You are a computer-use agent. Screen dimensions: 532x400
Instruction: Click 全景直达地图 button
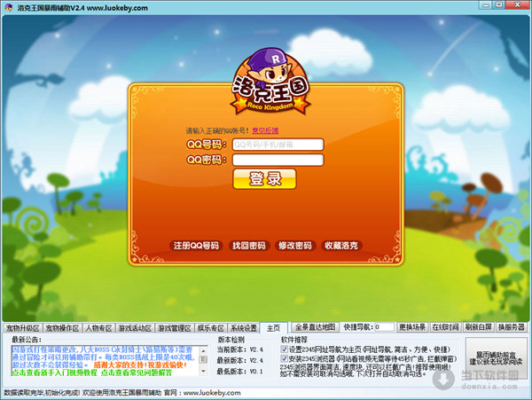(315, 327)
